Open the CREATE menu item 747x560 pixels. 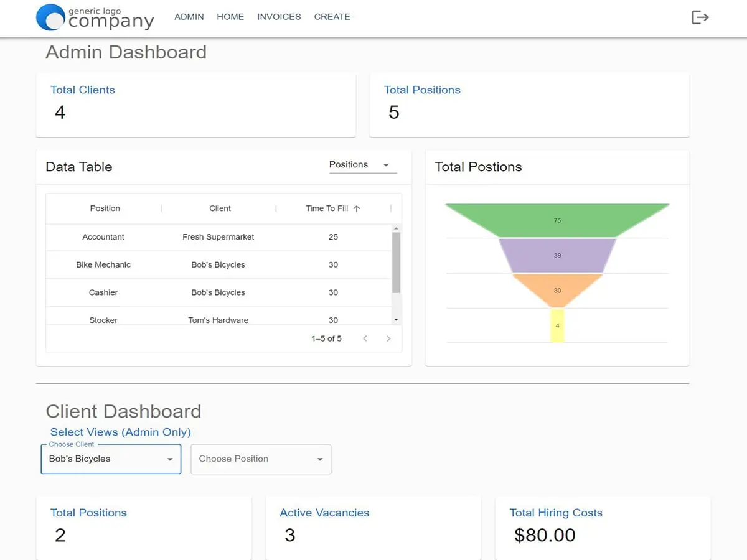pyautogui.click(x=332, y=17)
